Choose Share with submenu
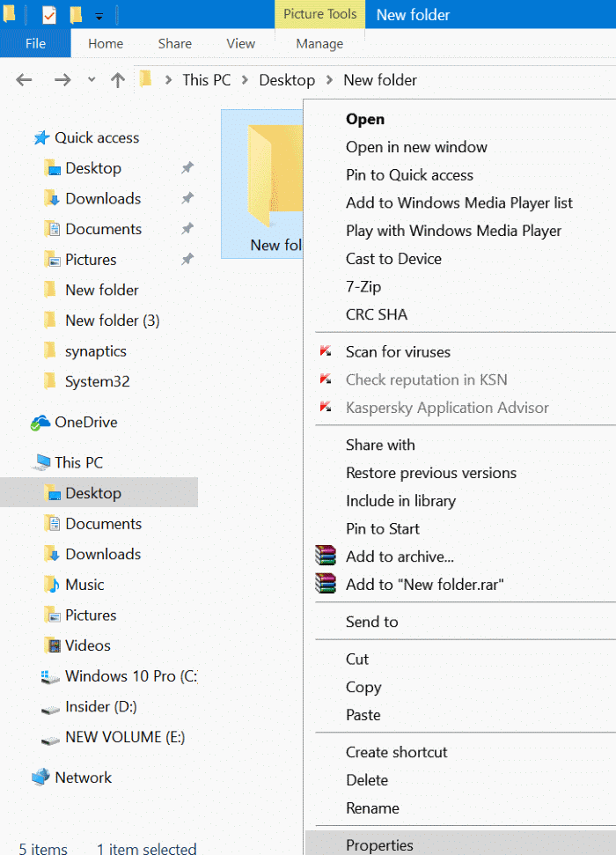 380,445
